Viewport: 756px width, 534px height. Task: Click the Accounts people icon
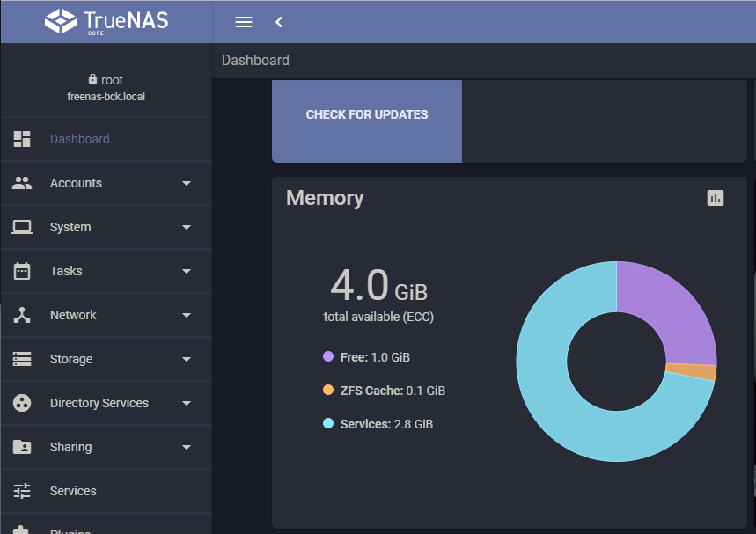click(22, 183)
